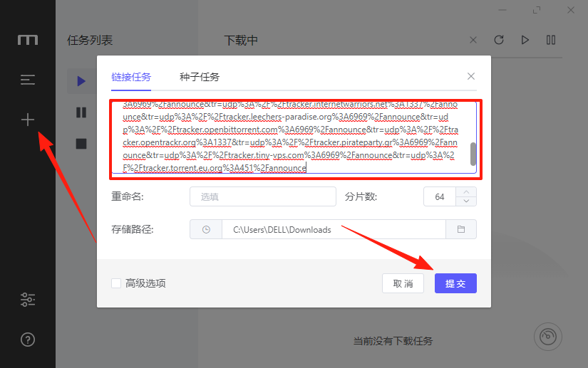Pause all tasks with pause icon
This screenshot has width=588, height=368.
551,41
